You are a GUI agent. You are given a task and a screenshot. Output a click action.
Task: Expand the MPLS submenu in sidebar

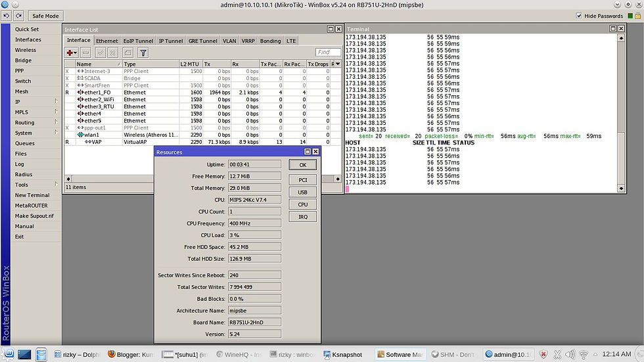[x=35, y=112]
